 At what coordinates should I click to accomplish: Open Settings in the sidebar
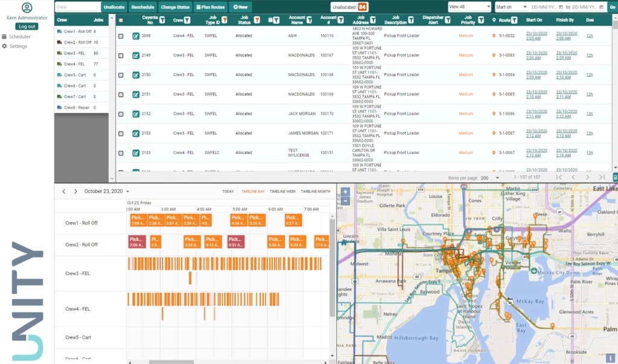(18, 46)
